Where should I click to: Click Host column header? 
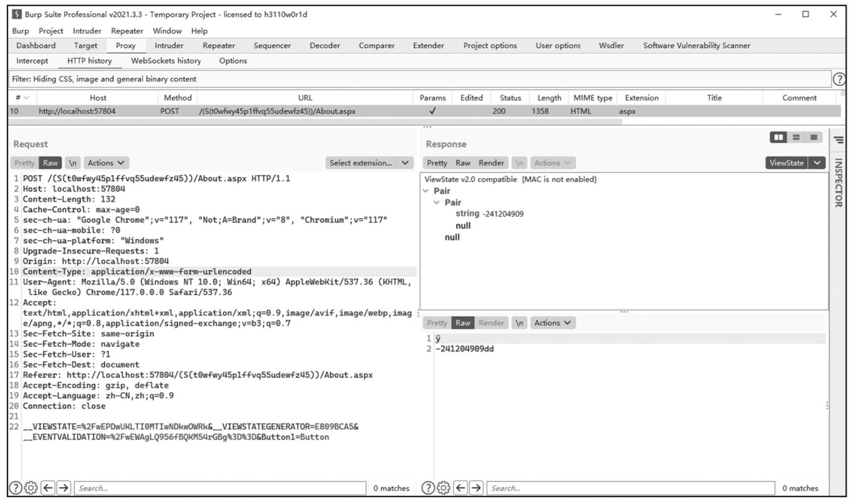click(98, 98)
